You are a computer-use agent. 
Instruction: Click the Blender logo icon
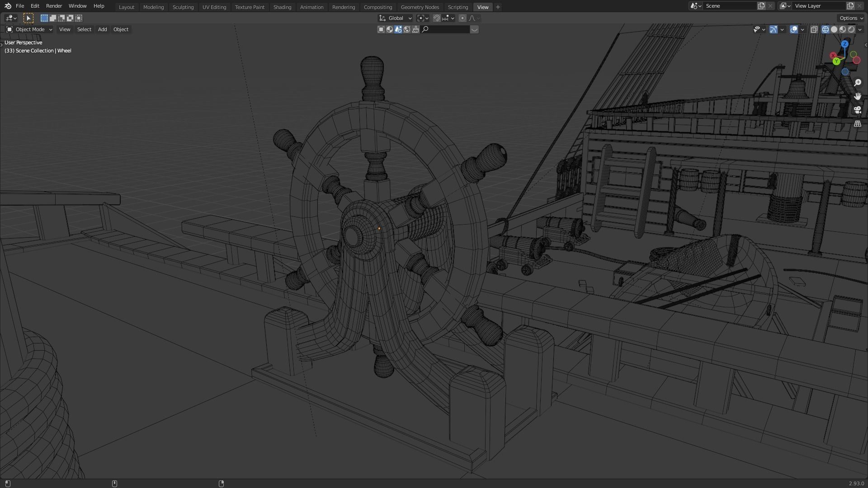coord(8,6)
